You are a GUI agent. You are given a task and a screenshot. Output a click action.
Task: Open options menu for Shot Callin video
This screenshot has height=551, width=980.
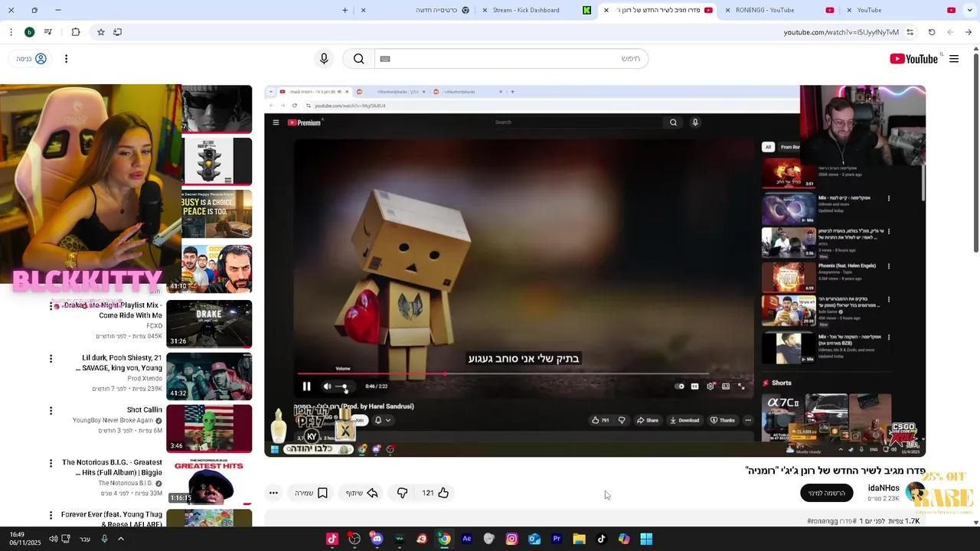click(51, 411)
